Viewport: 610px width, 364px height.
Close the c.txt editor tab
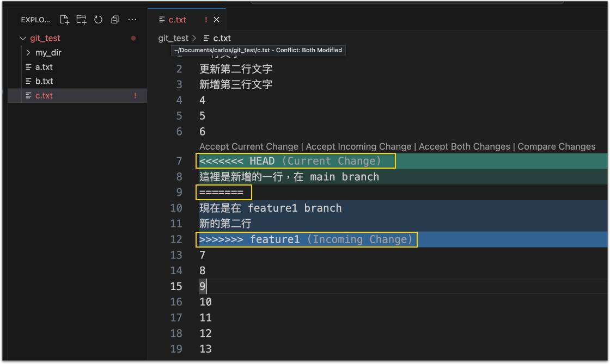click(217, 20)
